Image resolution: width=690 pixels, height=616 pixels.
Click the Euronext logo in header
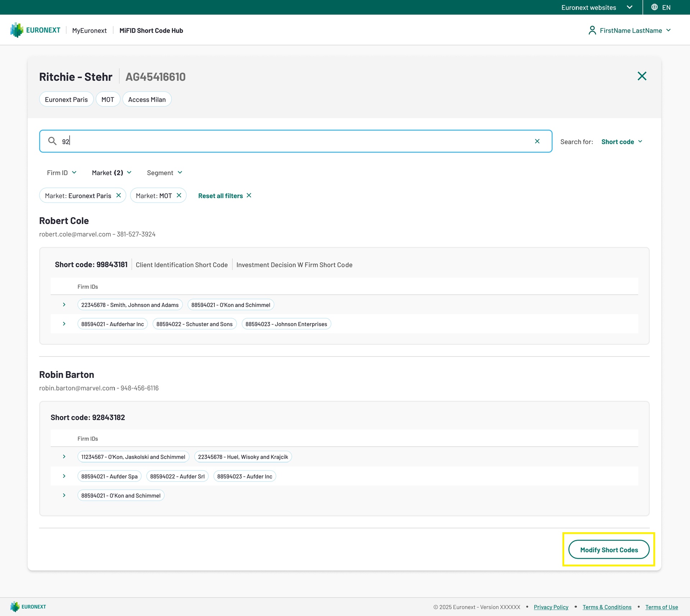tap(35, 30)
